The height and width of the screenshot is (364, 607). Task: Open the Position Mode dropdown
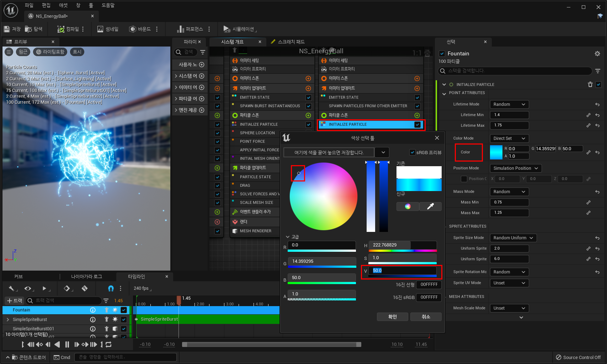tap(516, 168)
